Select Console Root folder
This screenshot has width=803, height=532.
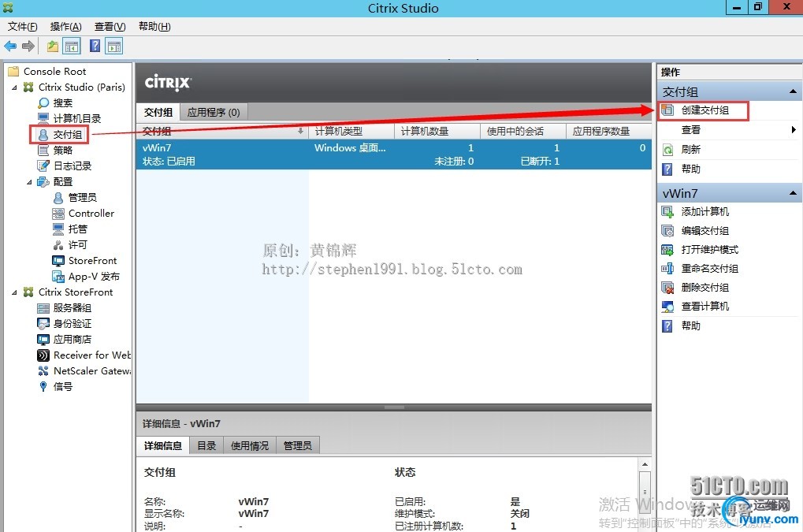[54, 72]
